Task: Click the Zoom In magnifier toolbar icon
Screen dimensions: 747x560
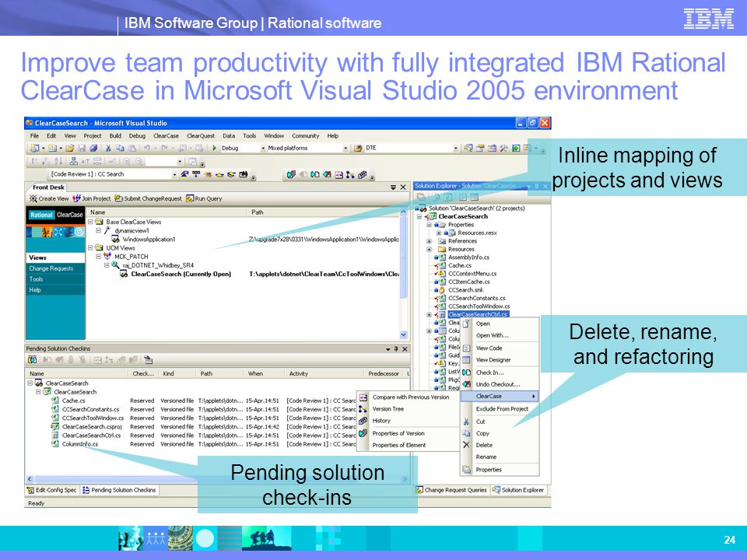Action: coord(127,162)
